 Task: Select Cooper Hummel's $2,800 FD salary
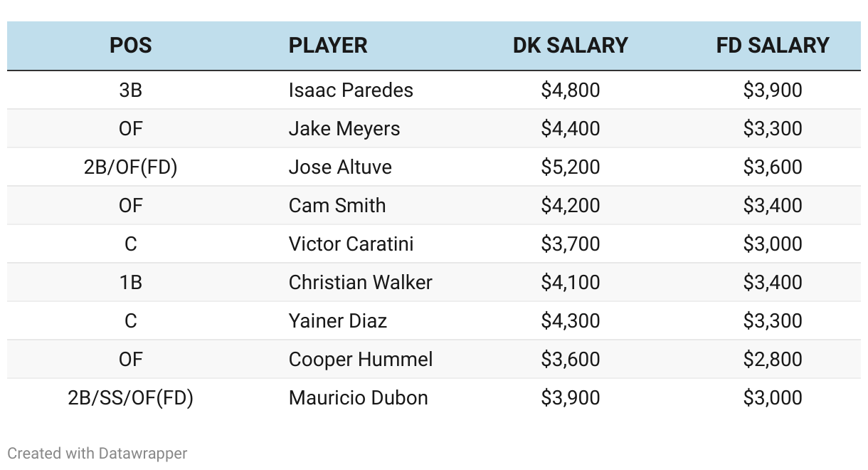pos(773,360)
